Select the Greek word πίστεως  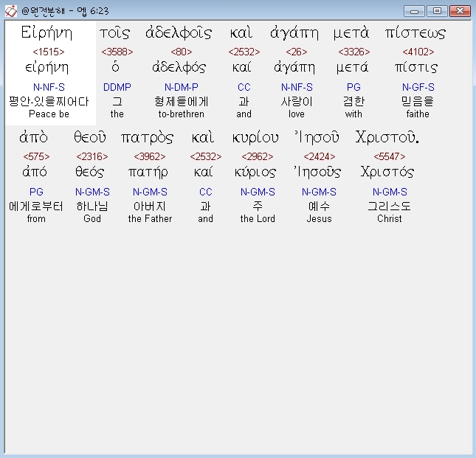tap(415, 33)
